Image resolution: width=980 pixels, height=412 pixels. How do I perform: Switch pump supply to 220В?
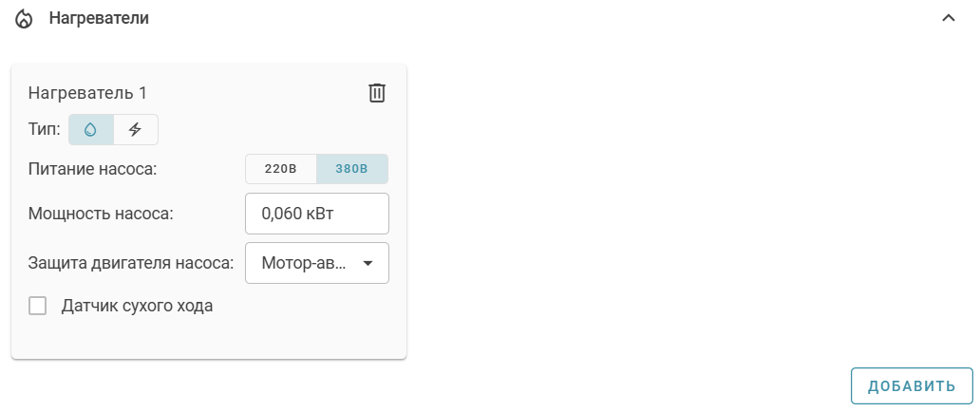click(x=281, y=169)
